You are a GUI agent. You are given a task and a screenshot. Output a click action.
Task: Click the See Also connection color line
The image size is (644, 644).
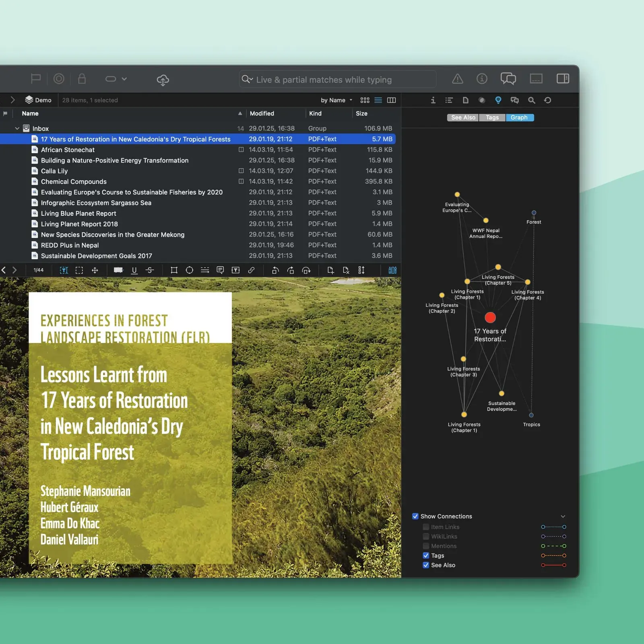[x=554, y=565]
